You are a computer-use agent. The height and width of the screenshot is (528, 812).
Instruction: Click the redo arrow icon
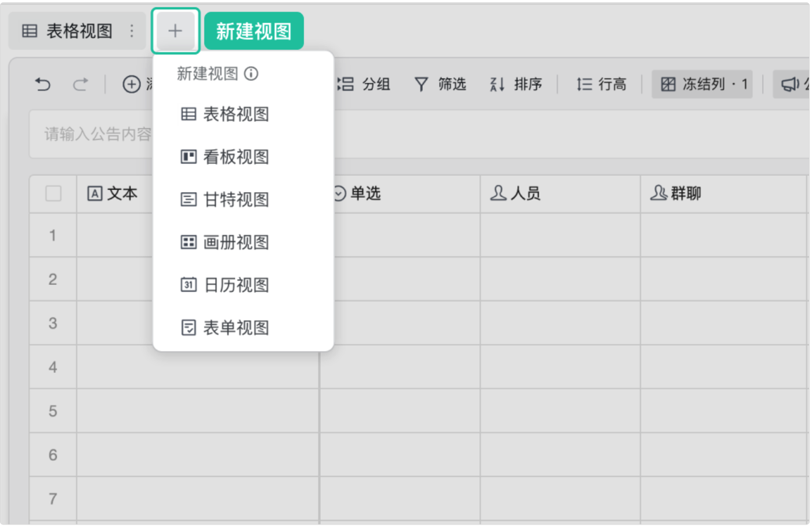pos(80,84)
